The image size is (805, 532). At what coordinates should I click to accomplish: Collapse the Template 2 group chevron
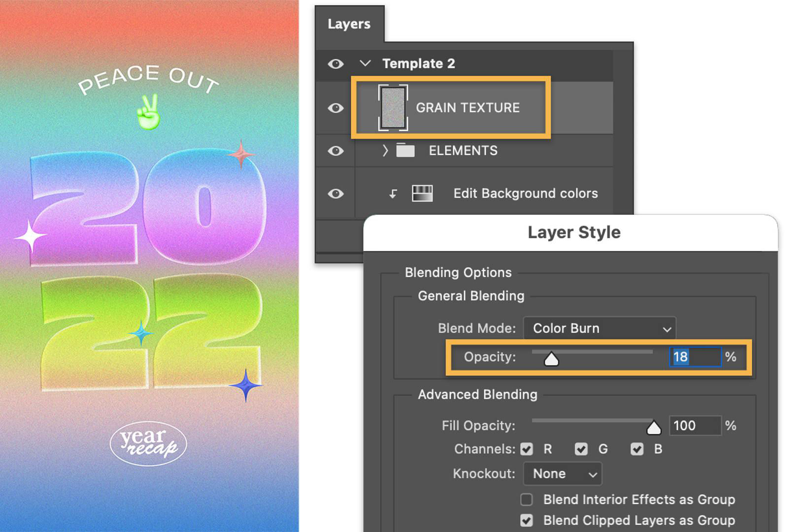pyautogui.click(x=365, y=63)
